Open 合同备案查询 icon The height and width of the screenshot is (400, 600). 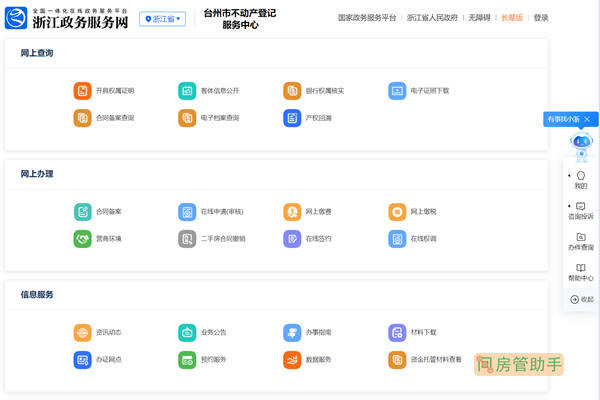tap(82, 118)
